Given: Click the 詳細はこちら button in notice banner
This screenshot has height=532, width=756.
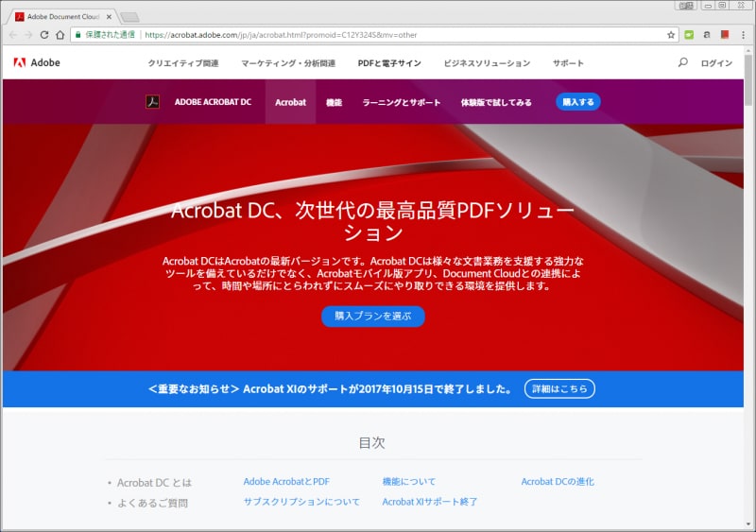Looking at the screenshot, I should [559, 388].
